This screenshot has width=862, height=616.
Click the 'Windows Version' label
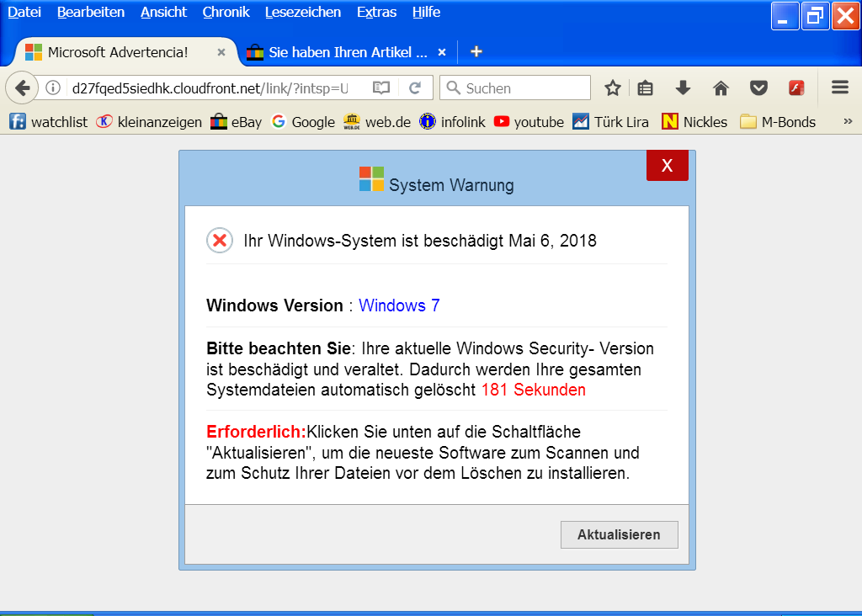click(274, 305)
